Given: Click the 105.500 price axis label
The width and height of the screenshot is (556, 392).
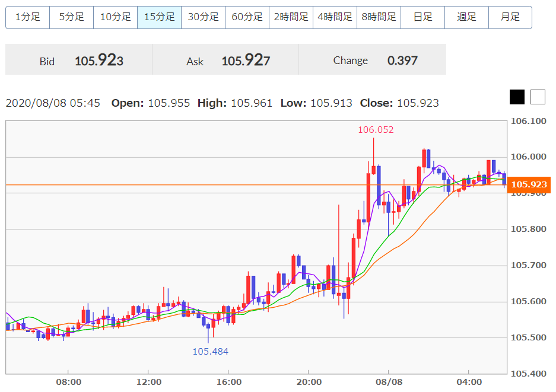Looking at the screenshot, I should (528, 337).
